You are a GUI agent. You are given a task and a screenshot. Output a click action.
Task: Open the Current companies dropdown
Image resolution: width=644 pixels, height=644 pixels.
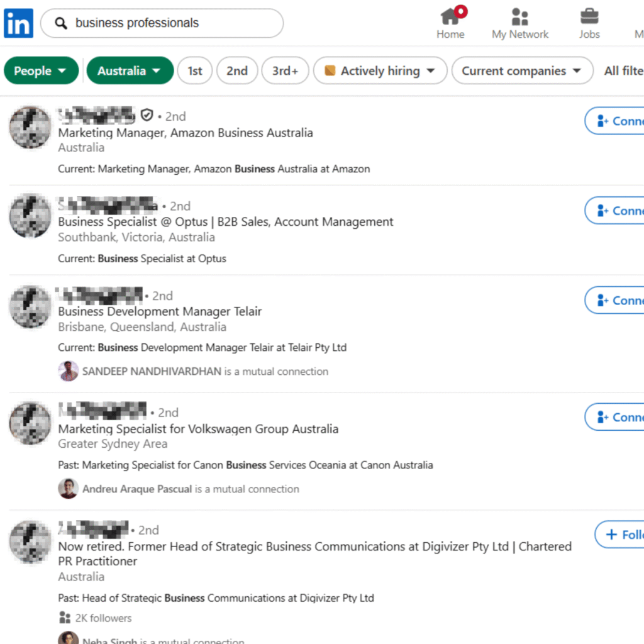(522, 70)
